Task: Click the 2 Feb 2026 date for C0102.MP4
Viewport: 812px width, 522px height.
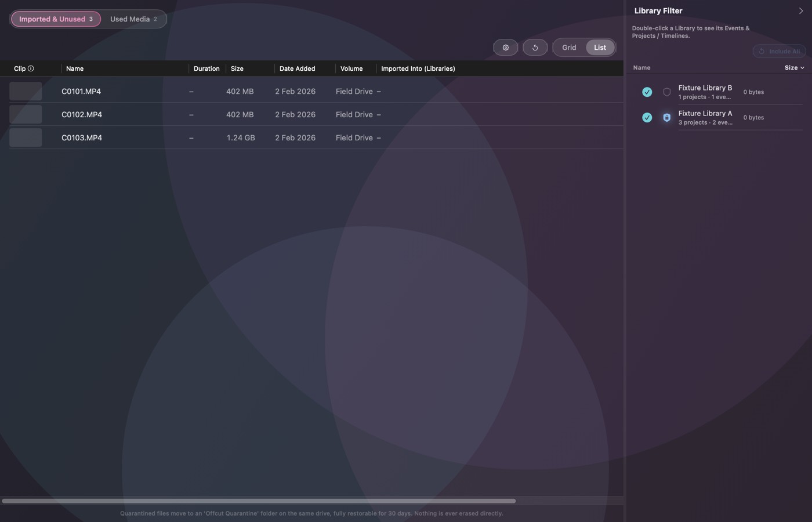Action: [x=295, y=115]
